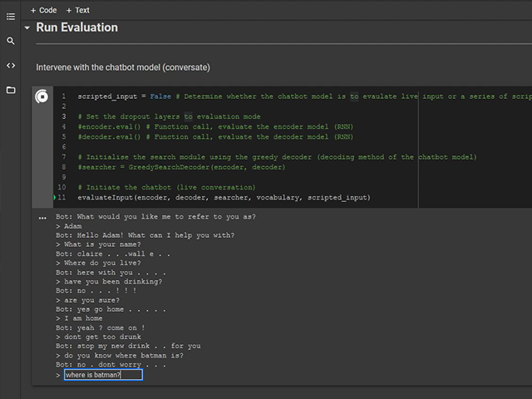532x399 pixels.
Task: Open the search panel in the sidebar
Action: [11, 41]
